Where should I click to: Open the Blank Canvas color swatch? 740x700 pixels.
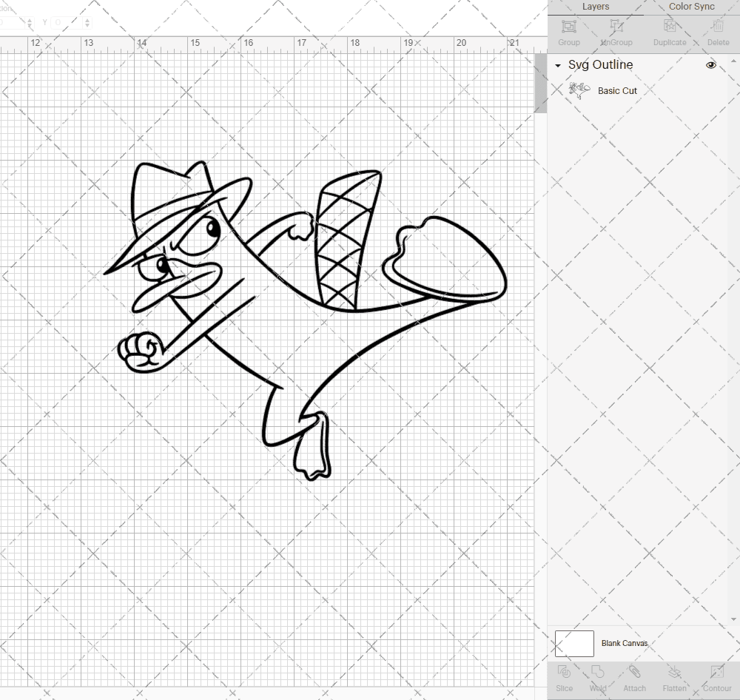pos(573,643)
